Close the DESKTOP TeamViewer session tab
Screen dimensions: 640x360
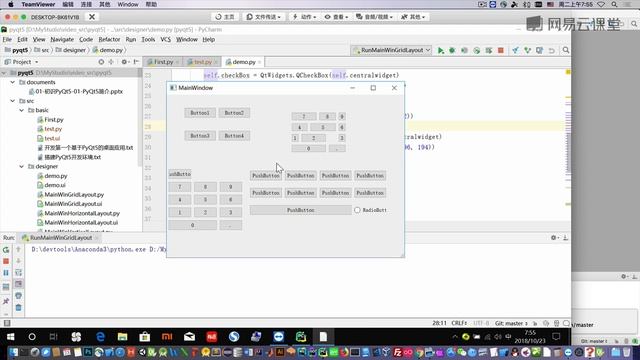coord(92,17)
